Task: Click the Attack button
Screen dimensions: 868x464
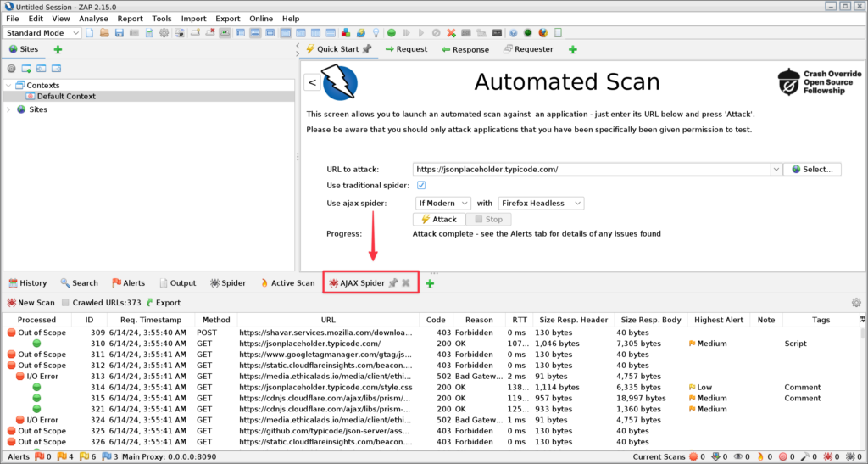Action: point(439,219)
